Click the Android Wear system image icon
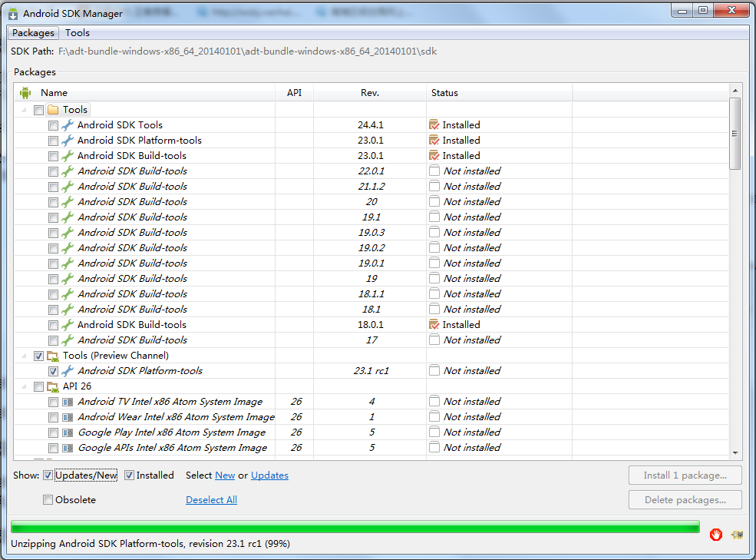Image resolution: width=756 pixels, height=560 pixels. click(68, 417)
